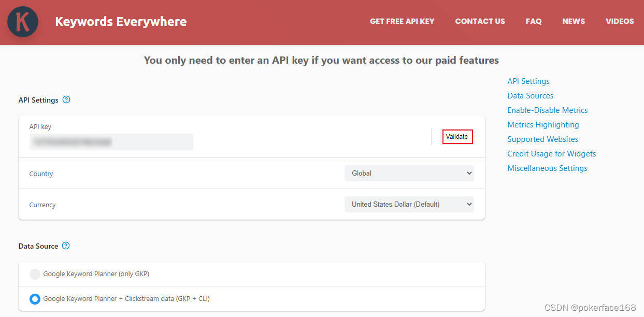This screenshot has height=317, width=644.
Task: Click the Data Source section heading
Action: click(38, 246)
